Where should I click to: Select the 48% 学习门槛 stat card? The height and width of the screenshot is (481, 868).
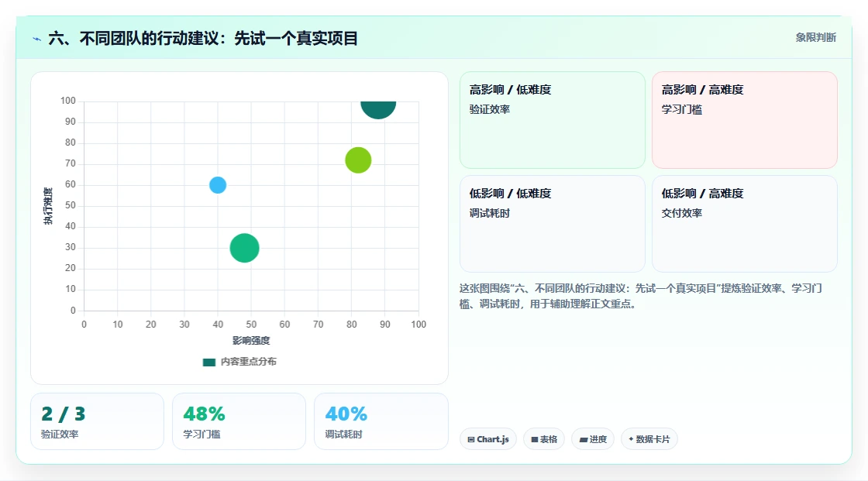pyautogui.click(x=239, y=421)
